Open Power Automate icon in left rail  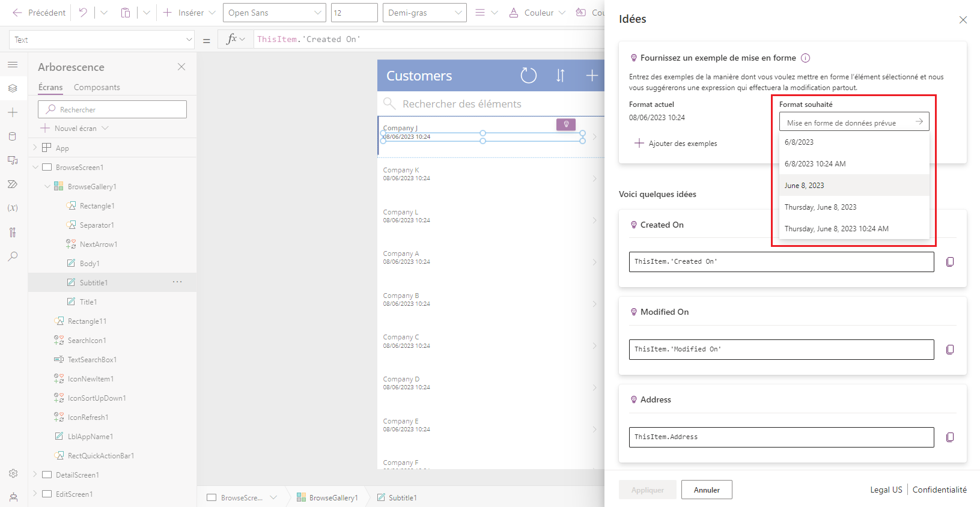click(13, 184)
